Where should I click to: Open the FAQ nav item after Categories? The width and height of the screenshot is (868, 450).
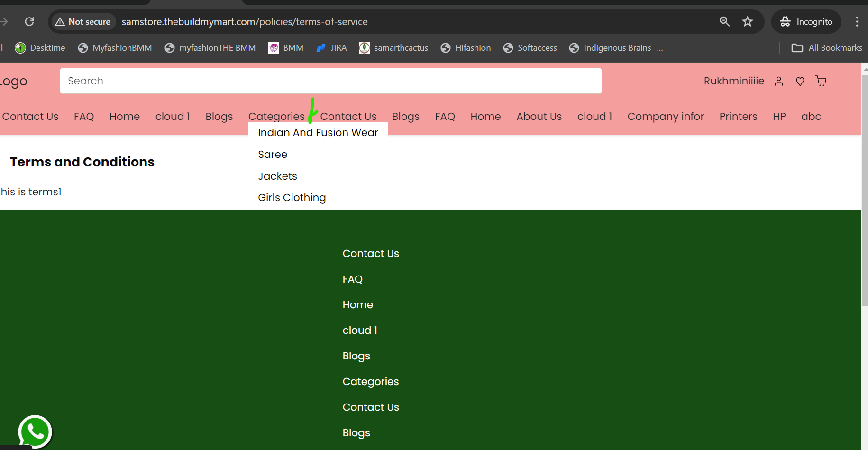point(445,117)
